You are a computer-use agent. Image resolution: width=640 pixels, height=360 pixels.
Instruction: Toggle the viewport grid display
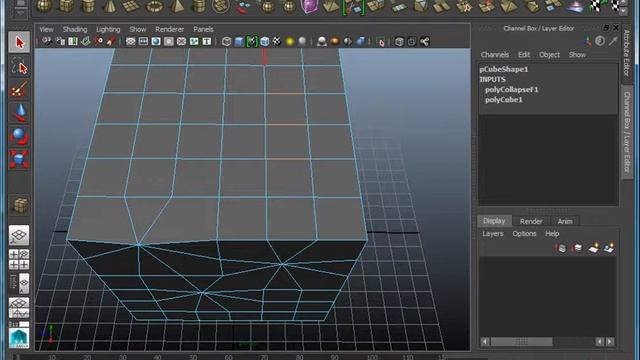131,41
